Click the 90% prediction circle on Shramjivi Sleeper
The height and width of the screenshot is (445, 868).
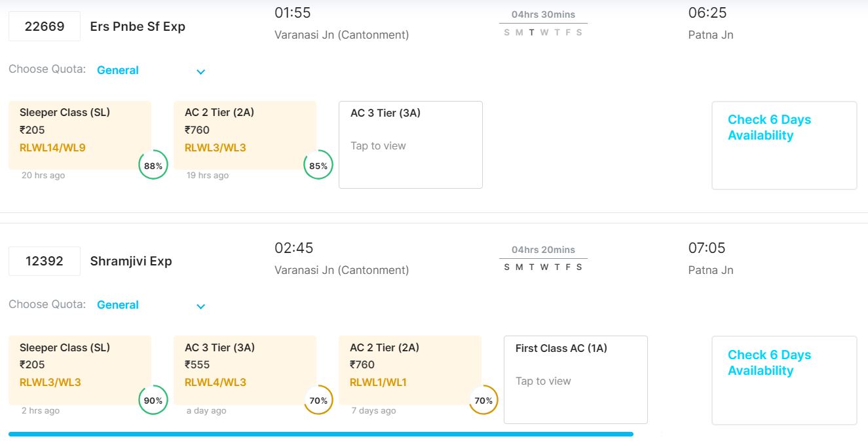click(153, 400)
